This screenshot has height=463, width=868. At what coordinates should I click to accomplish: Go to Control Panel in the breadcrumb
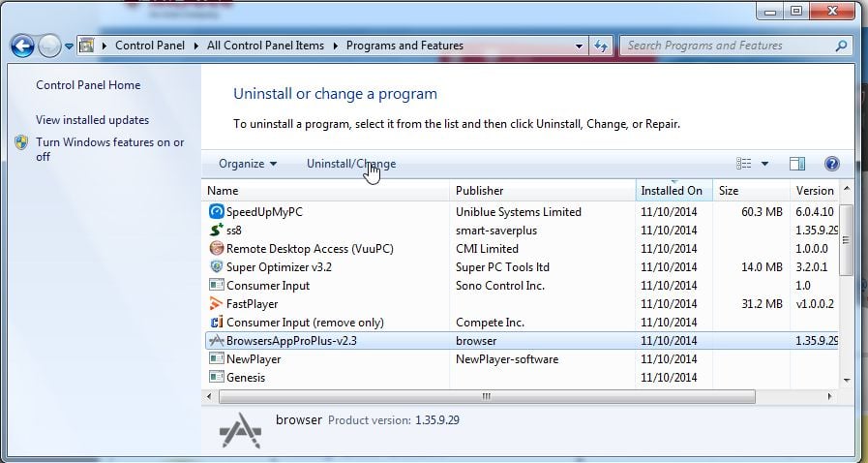click(150, 46)
